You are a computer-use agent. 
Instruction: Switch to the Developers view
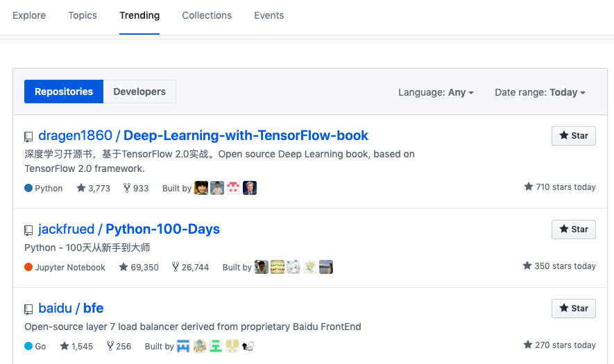pyautogui.click(x=139, y=92)
